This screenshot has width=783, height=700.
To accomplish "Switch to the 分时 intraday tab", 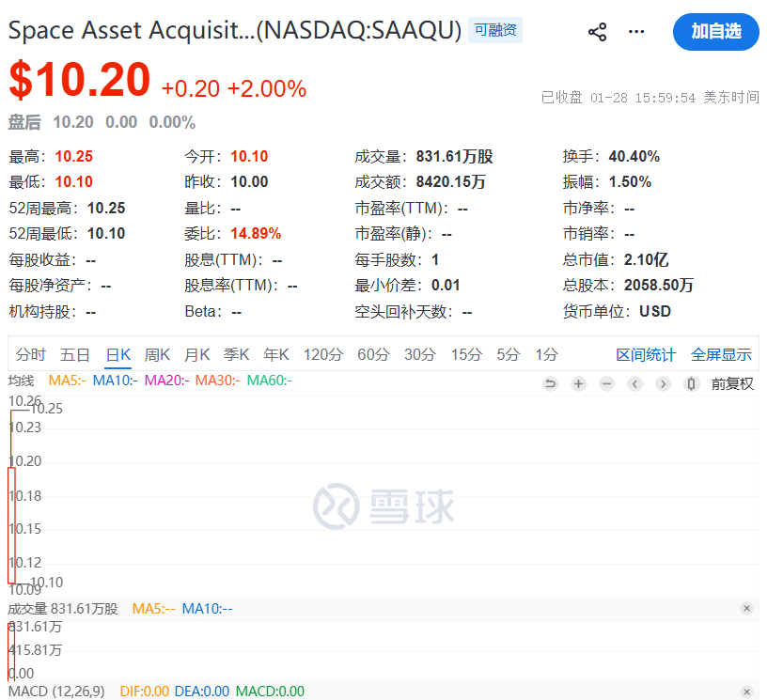I will pyautogui.click(x=31, y=354).
